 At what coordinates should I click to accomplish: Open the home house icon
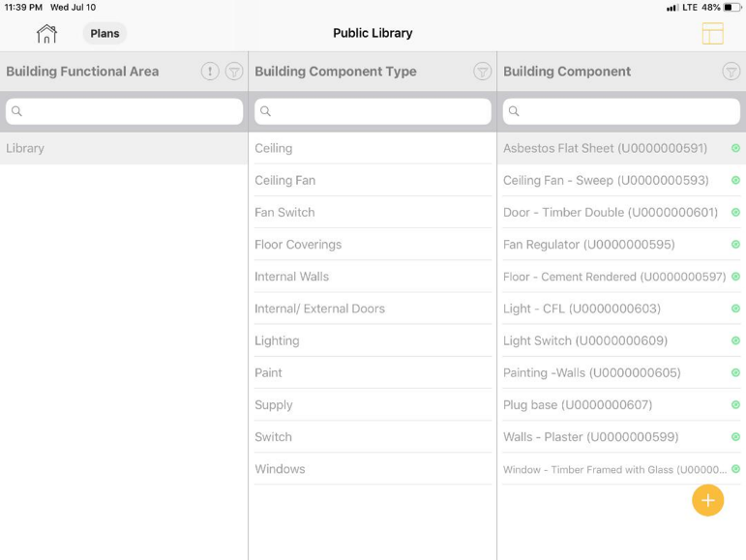(x=46, y=34)
